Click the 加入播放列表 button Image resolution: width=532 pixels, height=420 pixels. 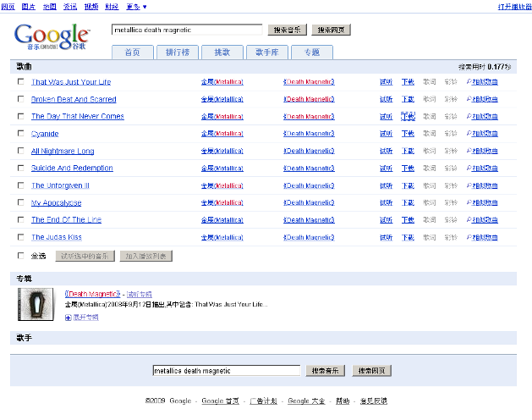(145, 256)
